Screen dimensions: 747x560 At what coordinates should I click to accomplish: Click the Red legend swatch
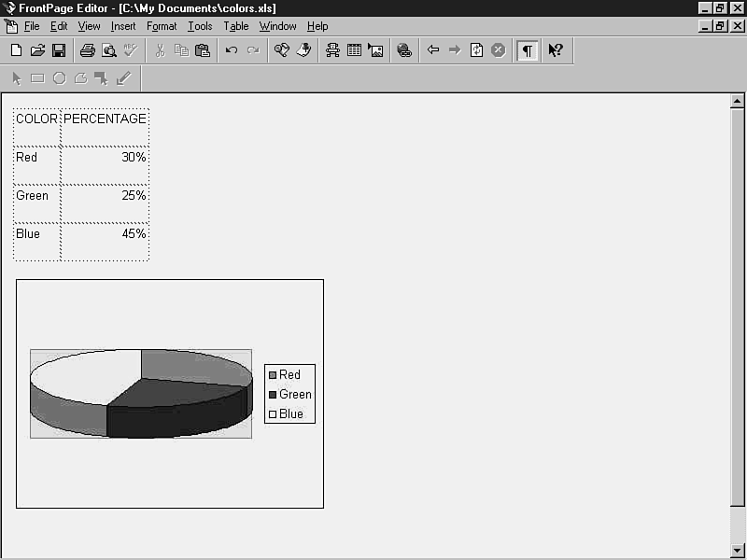273,375
